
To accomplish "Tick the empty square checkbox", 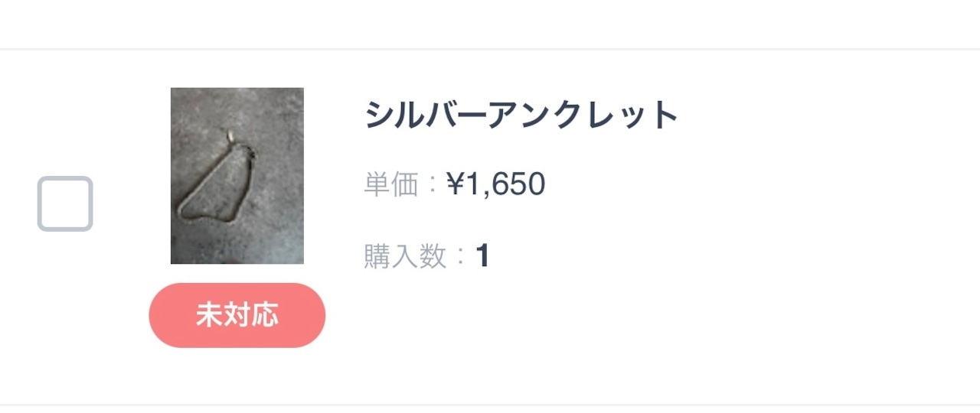I will click(65, 203).
